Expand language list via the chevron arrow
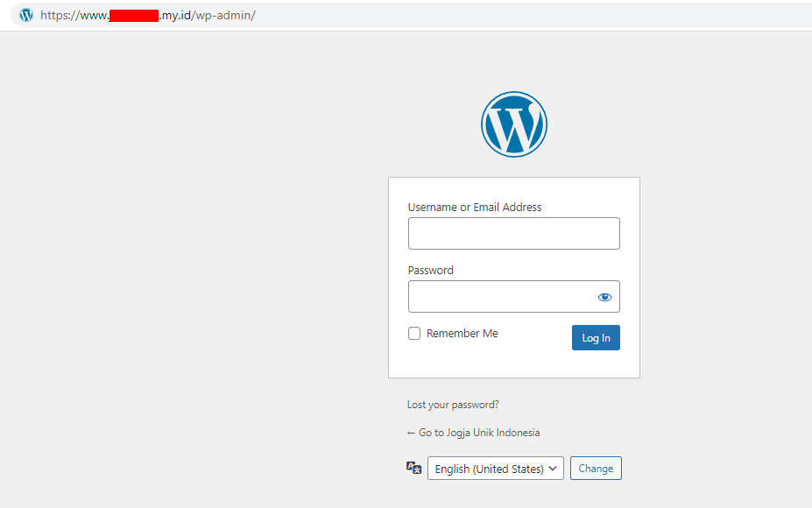 (x=553, y=469)
